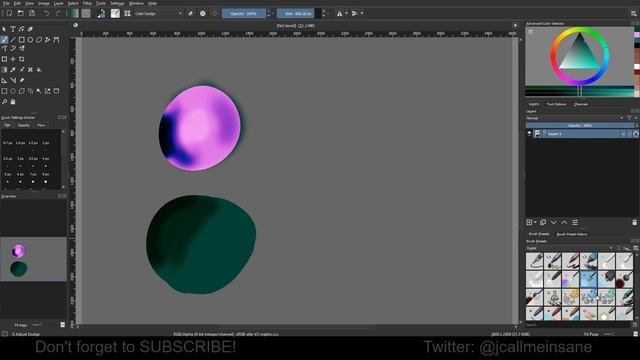Pick the Color Sampler eyedropper tool
The width and height of the screenshot is (640, 360).
click(13, 70)
